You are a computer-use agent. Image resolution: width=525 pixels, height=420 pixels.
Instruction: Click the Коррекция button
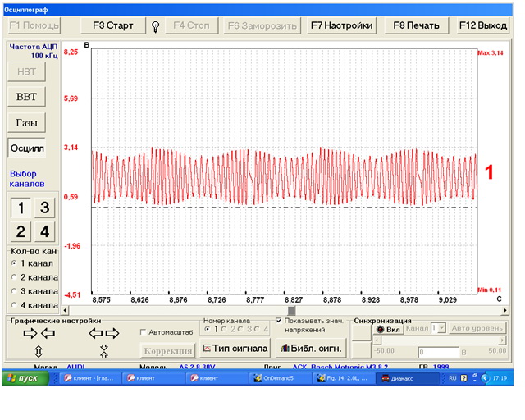[167, 351]
